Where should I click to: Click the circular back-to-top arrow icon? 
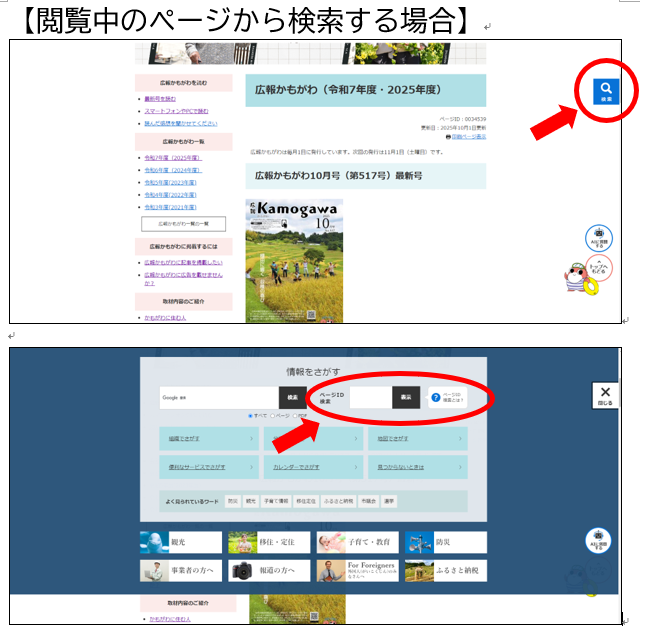[598, 268]
